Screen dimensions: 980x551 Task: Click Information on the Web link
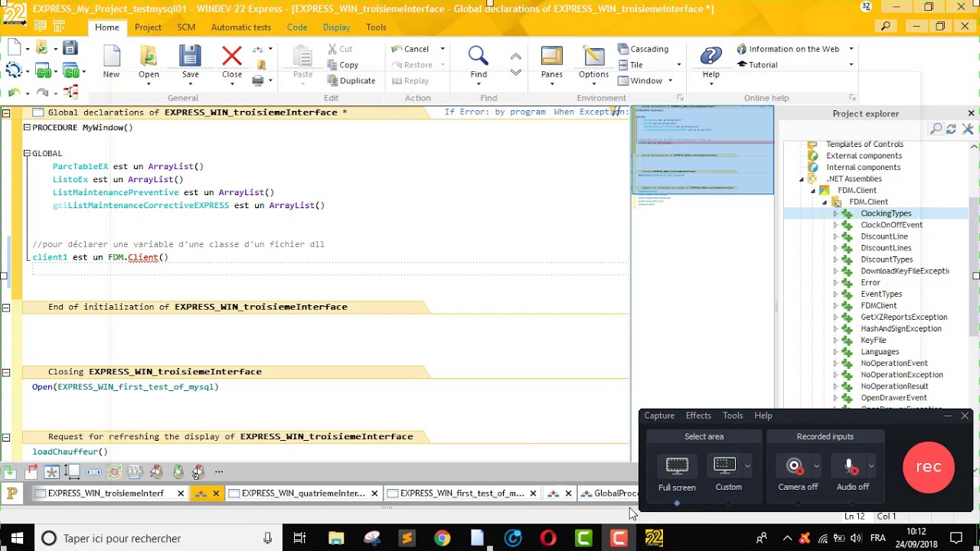point(788,49)
